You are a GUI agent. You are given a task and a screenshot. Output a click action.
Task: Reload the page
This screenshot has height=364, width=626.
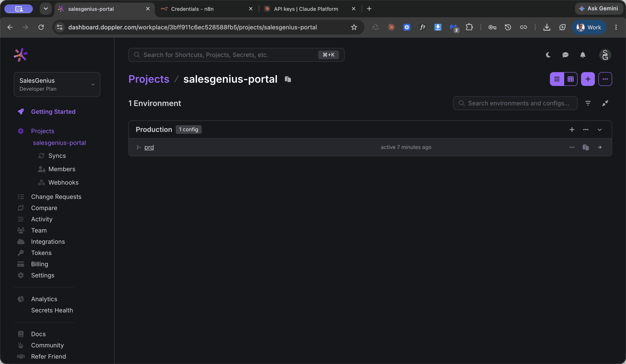coord(41,27)
